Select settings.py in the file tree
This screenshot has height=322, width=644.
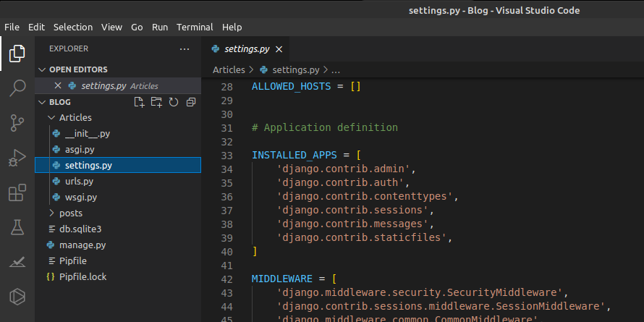point(118,165)
